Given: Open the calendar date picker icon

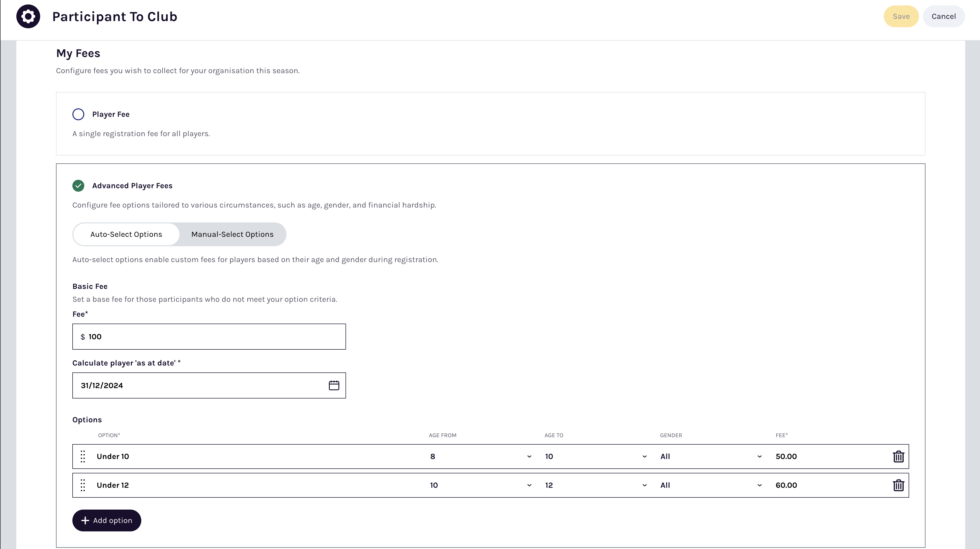Looking at the screenshot, I should (x=334, y=385).
